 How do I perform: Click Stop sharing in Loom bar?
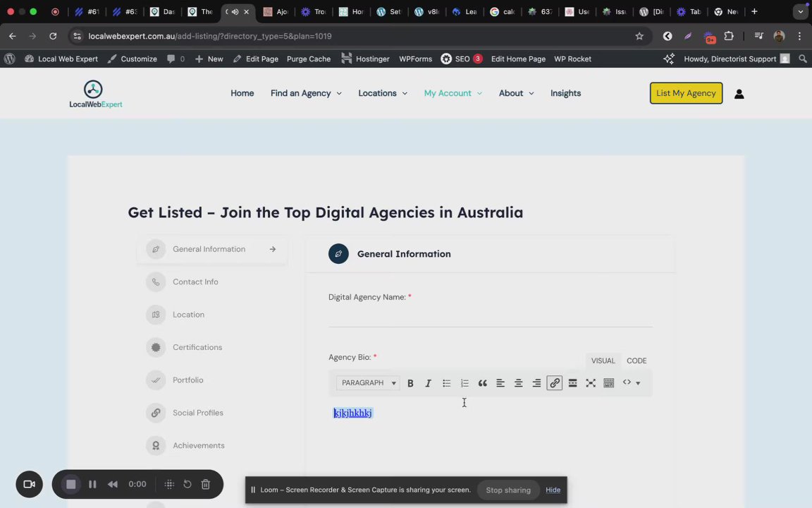pyautogui.click(x=508, y=490)
